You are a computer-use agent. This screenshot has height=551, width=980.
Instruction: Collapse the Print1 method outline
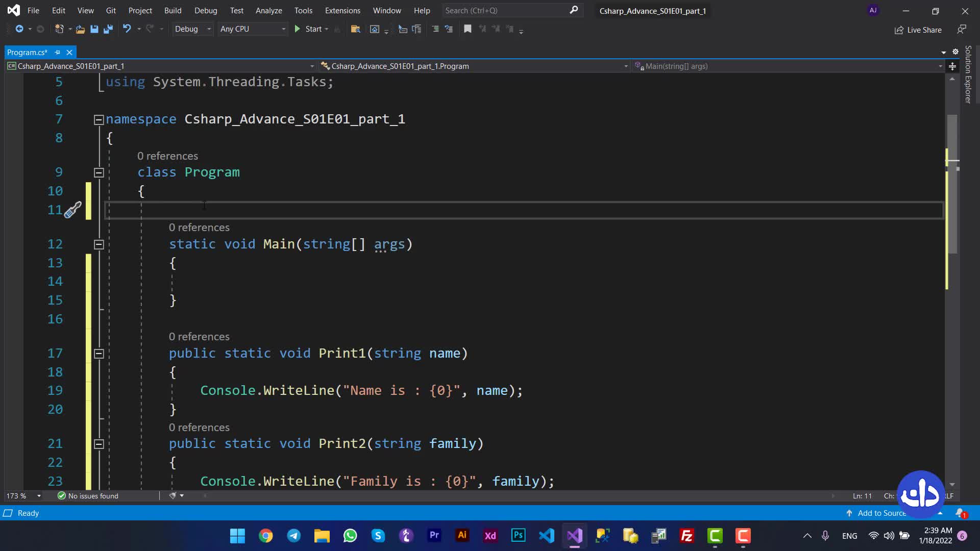(x=99, y=354)
